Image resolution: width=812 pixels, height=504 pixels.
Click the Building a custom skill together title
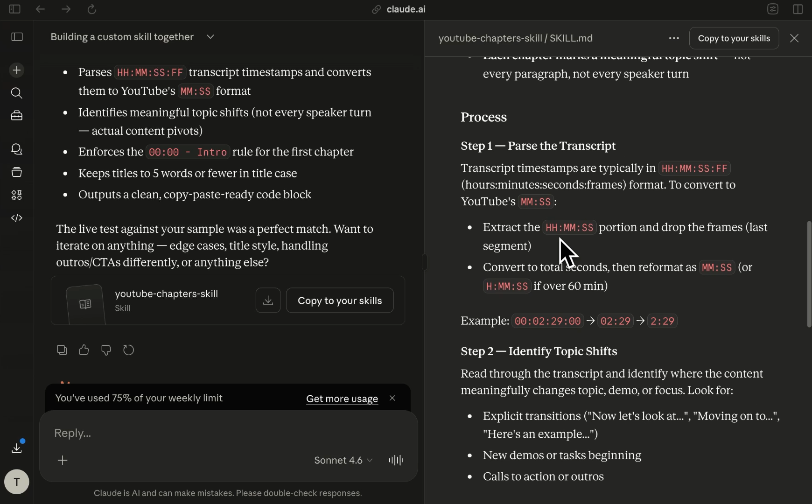122,37
